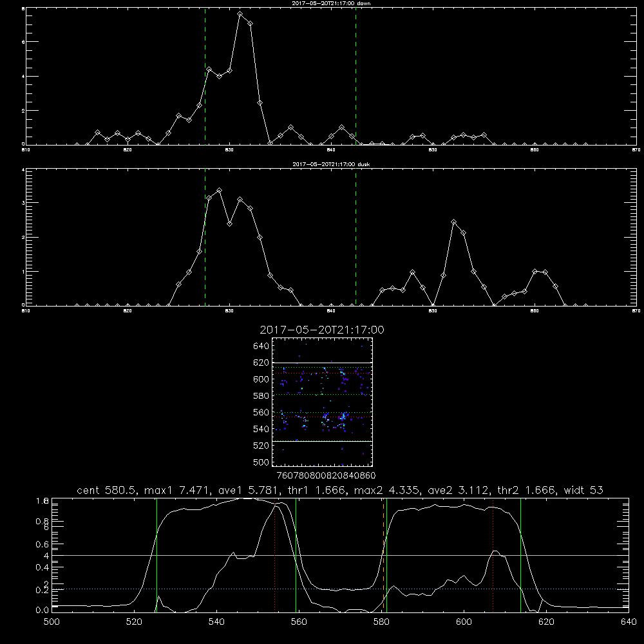Click the 600 label on bottom plot x-axis

pyautogui.click(x=464, y=622)
